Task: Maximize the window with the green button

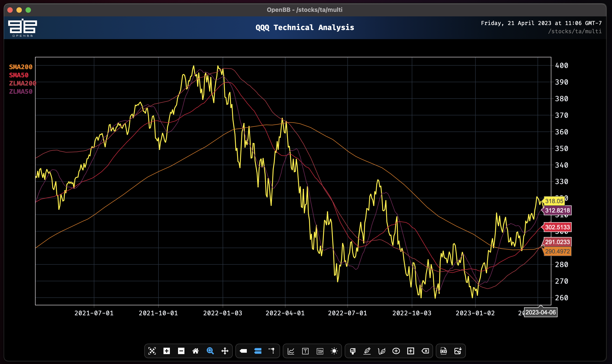Action: (x=28, y=10)
